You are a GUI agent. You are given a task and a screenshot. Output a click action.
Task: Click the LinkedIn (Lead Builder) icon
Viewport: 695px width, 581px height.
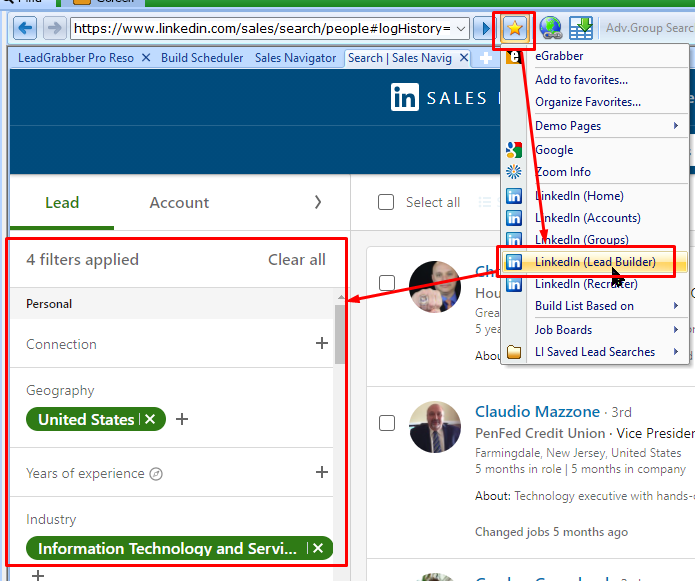tap(514, 262)
